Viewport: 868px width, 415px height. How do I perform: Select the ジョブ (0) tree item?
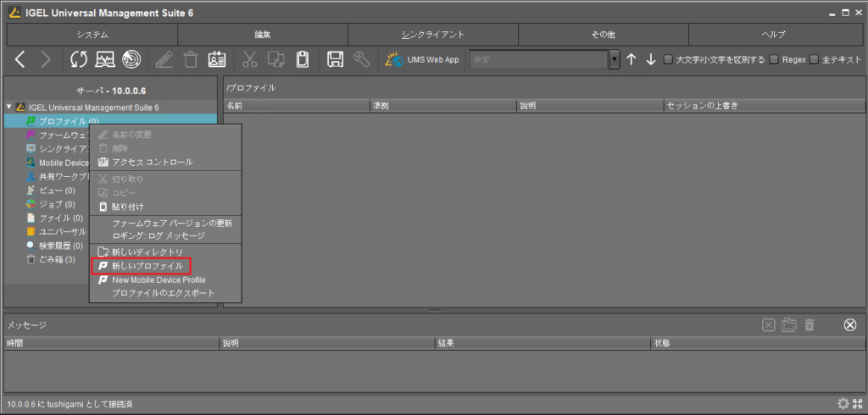(57, 204)
